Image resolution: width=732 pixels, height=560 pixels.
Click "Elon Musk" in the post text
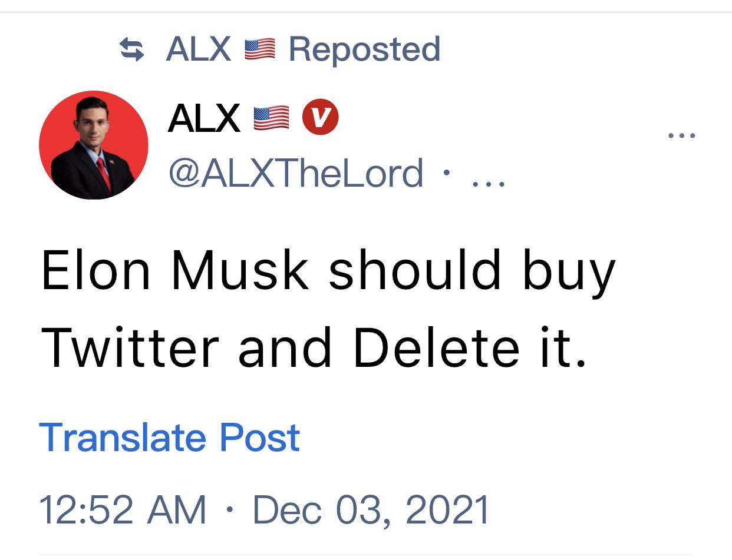coord(175,271)
